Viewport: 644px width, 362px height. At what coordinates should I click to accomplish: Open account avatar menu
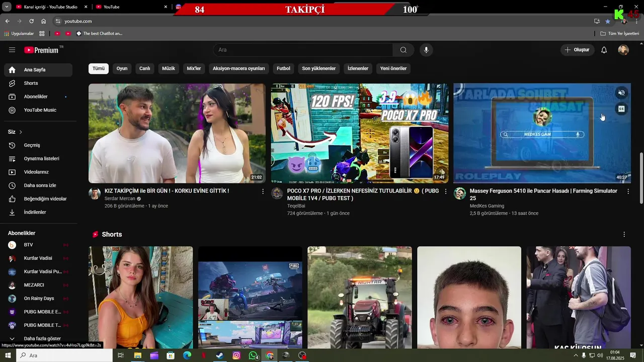point(623,50)
